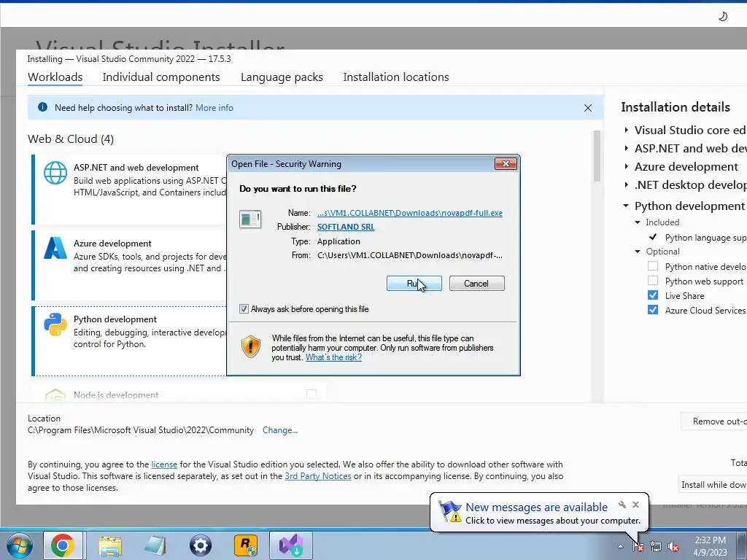The image size is (747, 560).
Task: Open the Visual Studio license link
Action: pyautogui.click(x=164, y=464)
